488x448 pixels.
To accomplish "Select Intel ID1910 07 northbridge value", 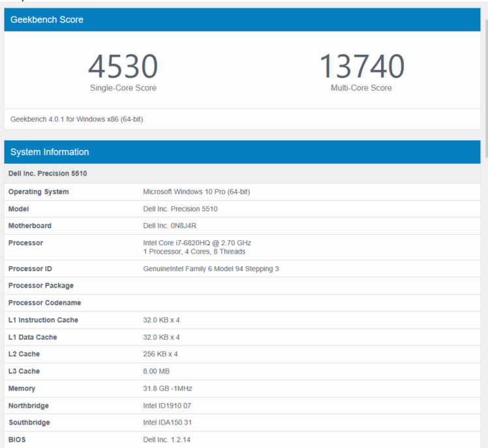I will tap(167, 406).
